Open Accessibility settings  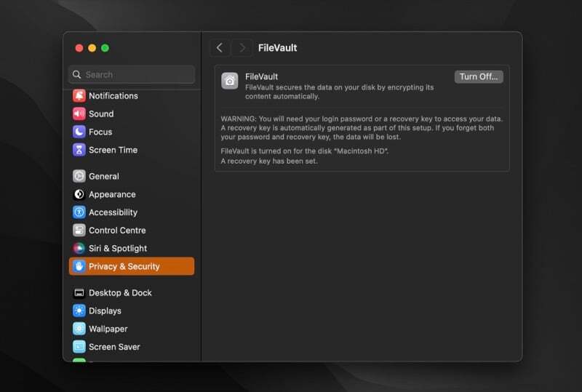click(x=132, y=212)
